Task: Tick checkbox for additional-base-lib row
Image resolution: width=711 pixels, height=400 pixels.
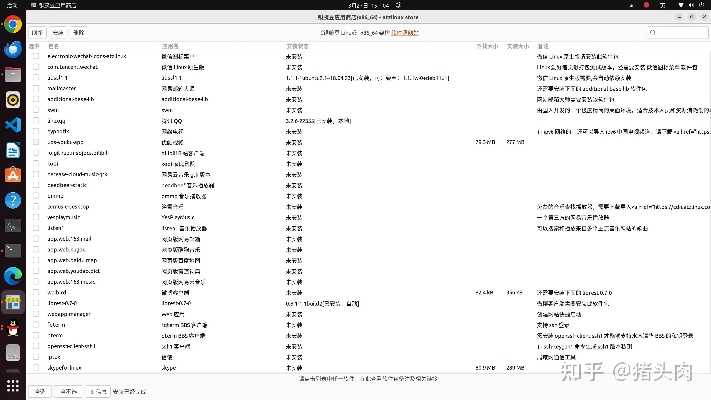Action: point(36,99)
